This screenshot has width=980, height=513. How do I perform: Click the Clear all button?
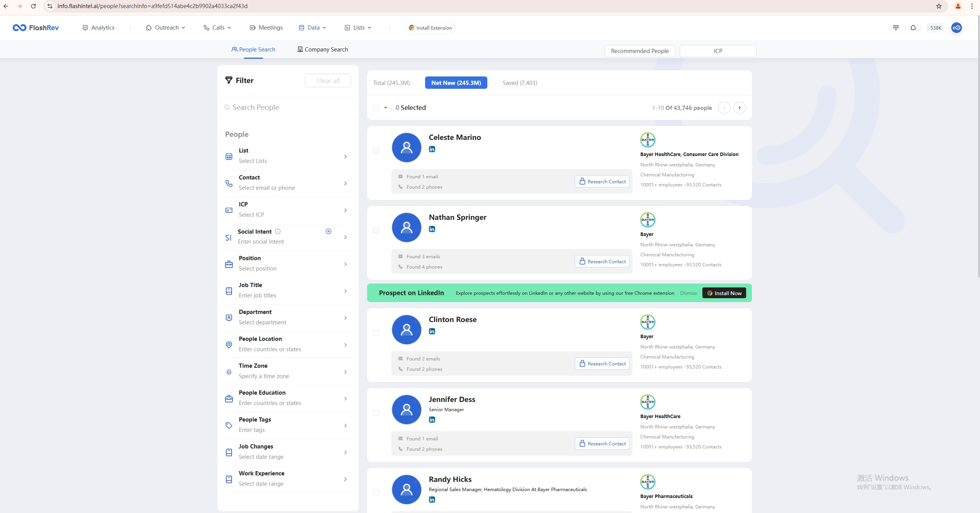tap(328, 81)
